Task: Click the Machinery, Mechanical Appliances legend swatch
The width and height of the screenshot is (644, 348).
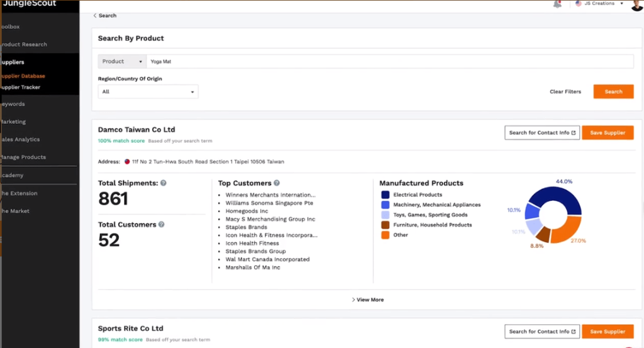Action: 386,205
